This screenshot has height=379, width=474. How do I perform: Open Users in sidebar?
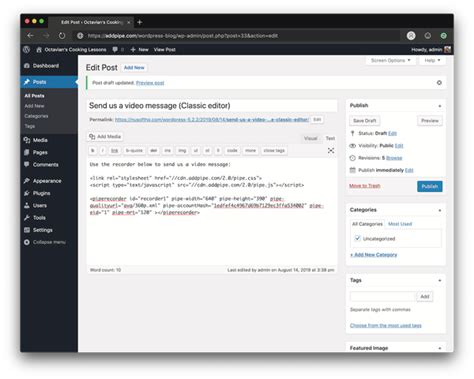tap(49, 205)
